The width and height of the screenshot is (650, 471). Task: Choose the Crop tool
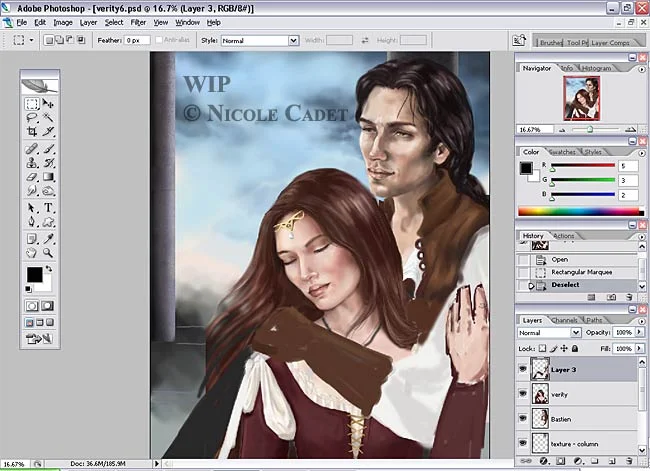[32, 131]
